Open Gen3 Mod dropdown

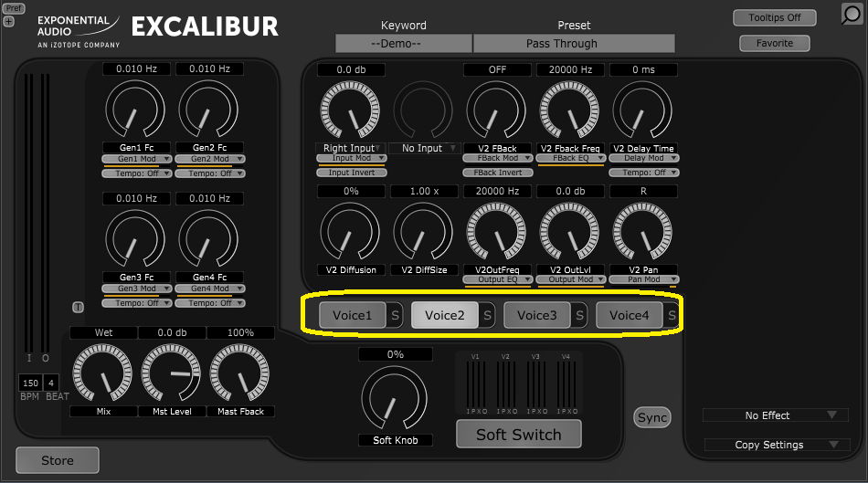(x=137, y=289)
